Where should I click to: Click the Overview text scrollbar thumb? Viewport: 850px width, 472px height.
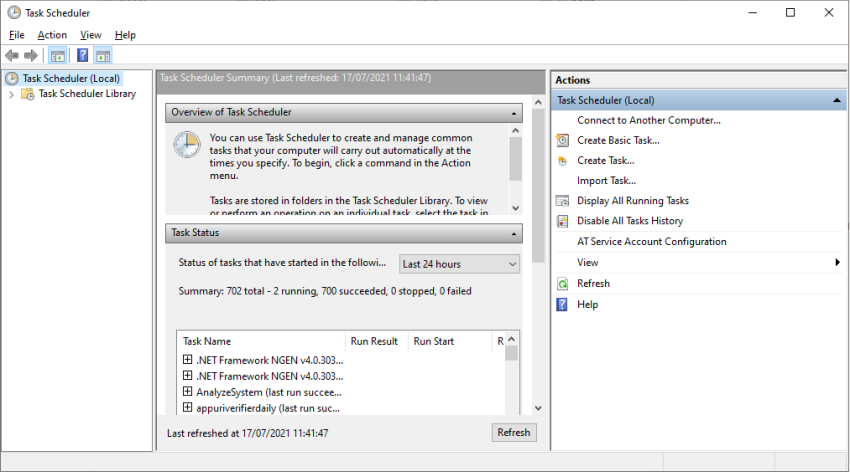click(x=516, y=159)
